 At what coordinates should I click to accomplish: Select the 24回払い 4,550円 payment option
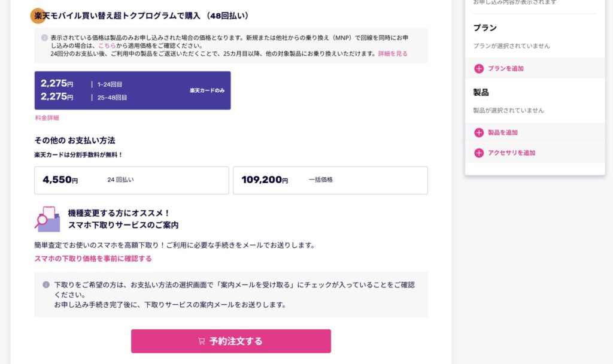pyautogui.click(x=131, y=180)
